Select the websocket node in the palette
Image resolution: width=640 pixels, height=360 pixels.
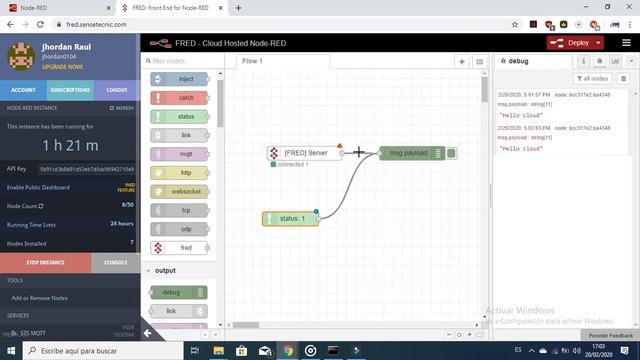coord(179,191)
